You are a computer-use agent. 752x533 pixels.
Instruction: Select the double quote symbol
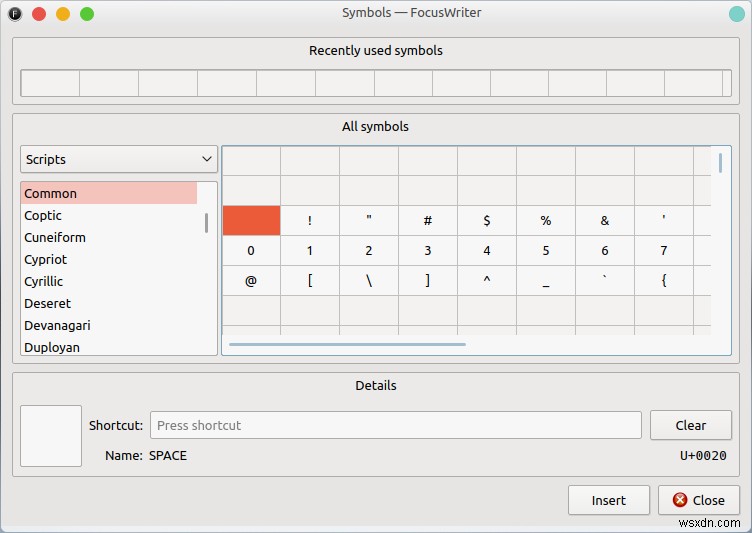pyautogui.click(x=369, y=221)
